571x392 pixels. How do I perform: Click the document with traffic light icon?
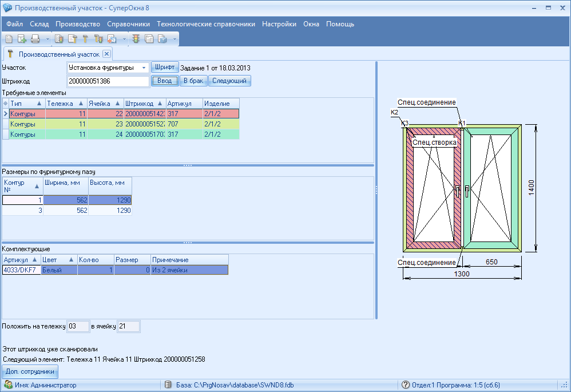[59, 38]
